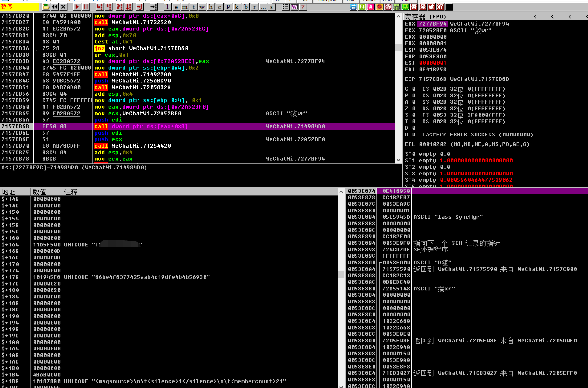Click the red circle plugin icon
Screen dimensions: 588x388
379,7
